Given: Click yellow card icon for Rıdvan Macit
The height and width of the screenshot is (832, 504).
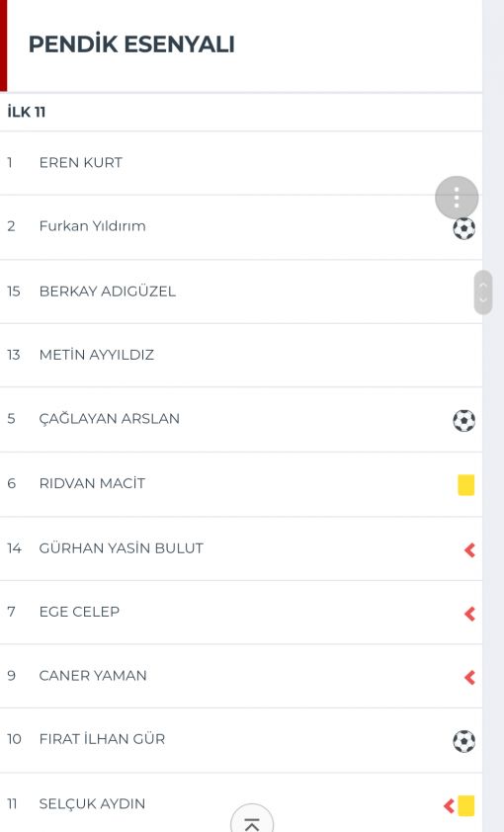Looking at the screenshot, I should 465,484.
